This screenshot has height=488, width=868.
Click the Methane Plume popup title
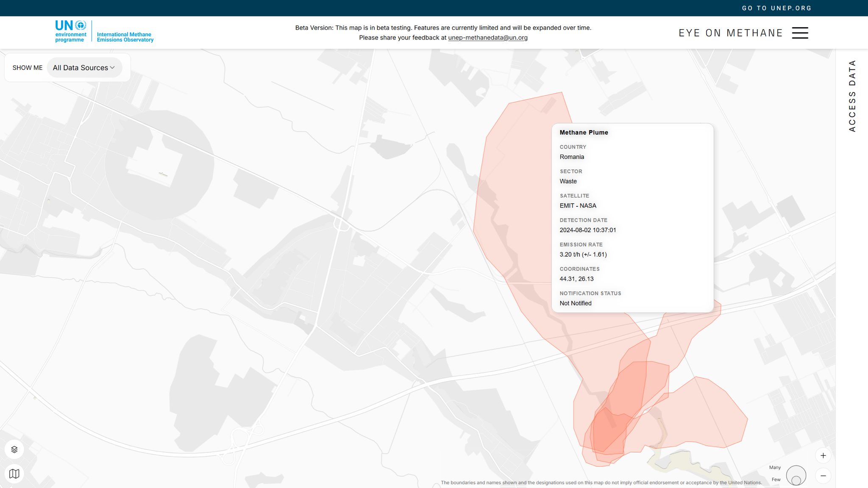tap(584, 133)
